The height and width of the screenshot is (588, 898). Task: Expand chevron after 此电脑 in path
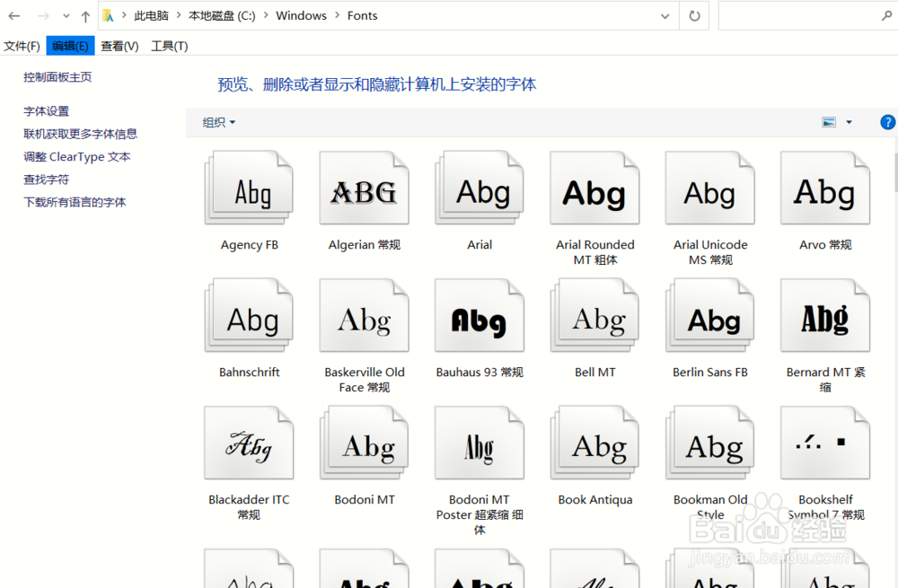click(179, 15)
